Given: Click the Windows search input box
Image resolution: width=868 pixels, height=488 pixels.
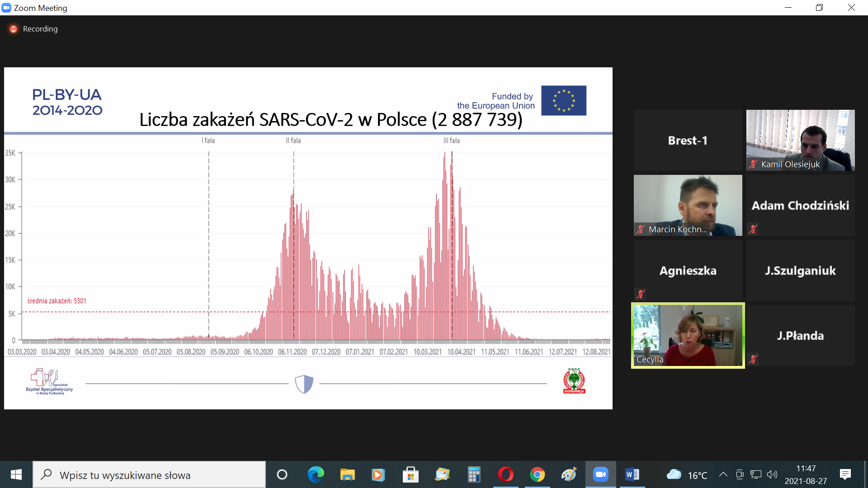Looking at the screenshot, I should (149, 475).
